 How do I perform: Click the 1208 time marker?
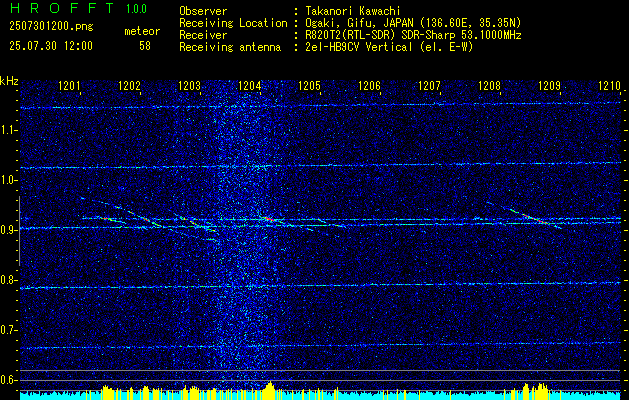coord(490,86)
